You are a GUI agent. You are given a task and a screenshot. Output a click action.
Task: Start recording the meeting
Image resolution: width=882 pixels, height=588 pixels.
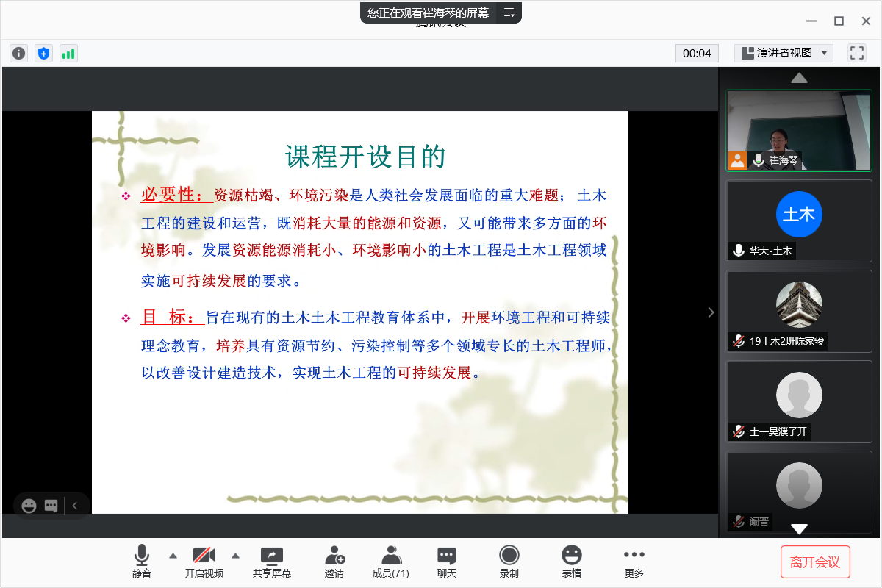(509, 562)
